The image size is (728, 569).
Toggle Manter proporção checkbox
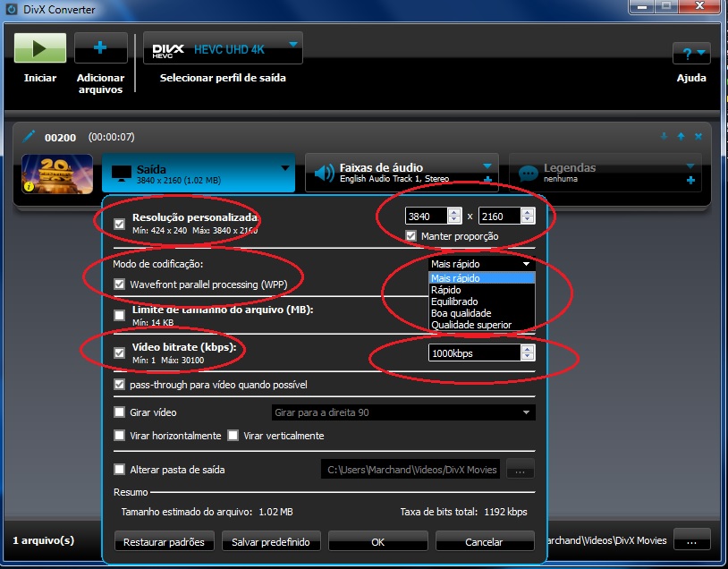[x=411, y=236]
